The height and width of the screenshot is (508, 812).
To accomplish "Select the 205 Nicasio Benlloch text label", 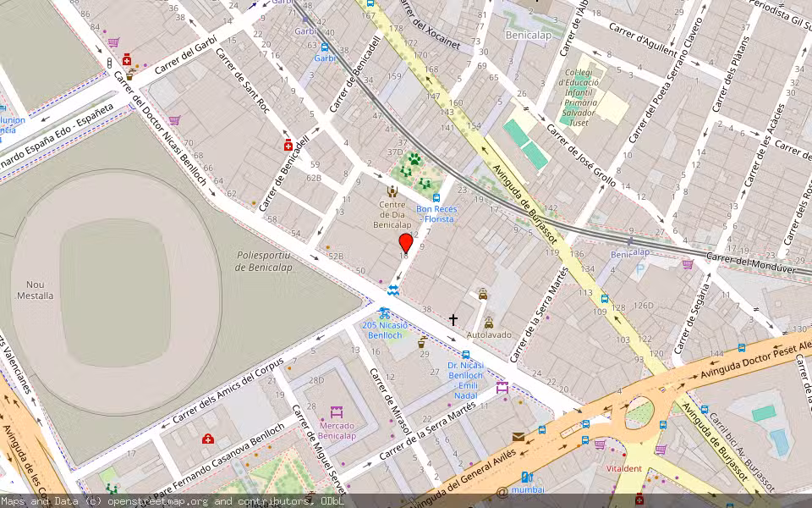I will click(x=385, y=330).
